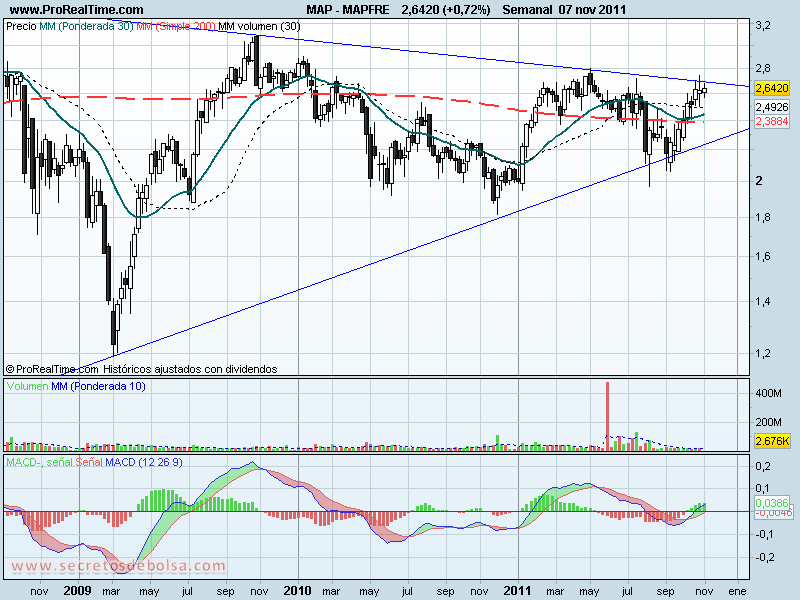Viewport: 800px width, 600px height.
Task: Click the © ProRealTime.com copyright text
Action: 52,369
